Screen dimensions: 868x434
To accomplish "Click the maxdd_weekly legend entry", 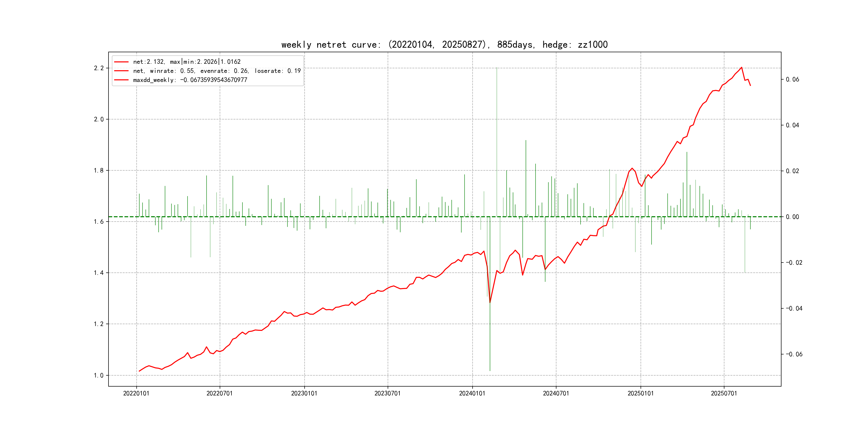I will (x=190, y=80).
